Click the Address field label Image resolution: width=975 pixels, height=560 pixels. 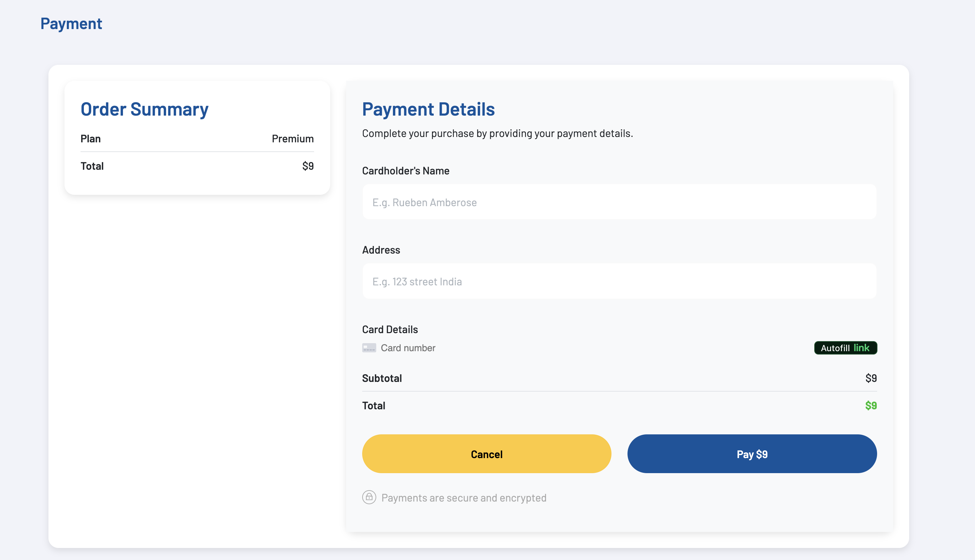tap(381, 250)
